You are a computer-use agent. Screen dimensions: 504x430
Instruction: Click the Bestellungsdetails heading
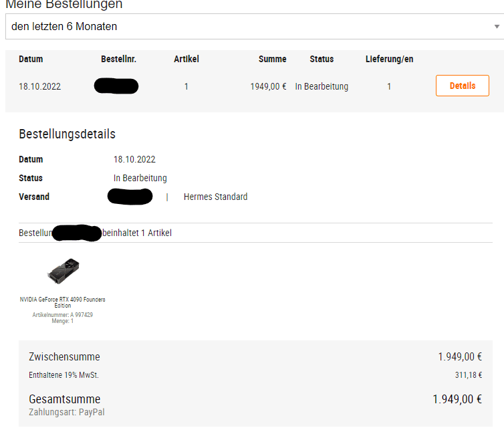[68, 134]
